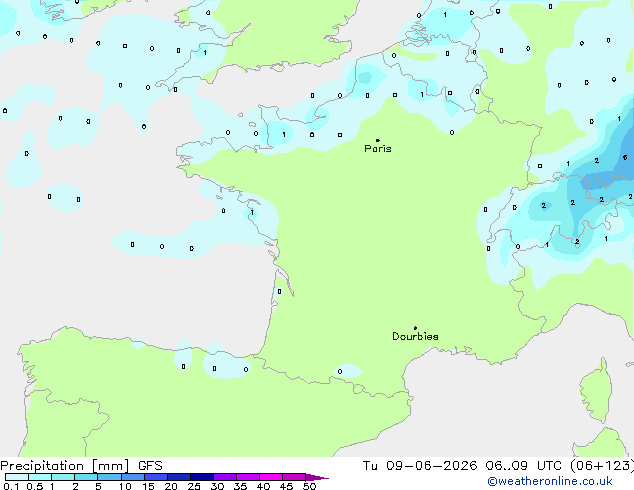Click the legend label '45'
The image size is (634, 490).
click(x=286, y=486)
